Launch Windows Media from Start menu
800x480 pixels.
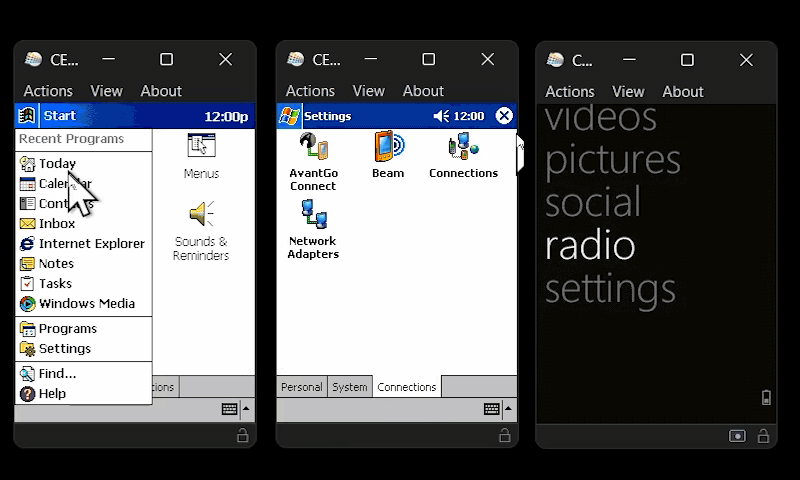pyautogui.click(x=87, y=304)
